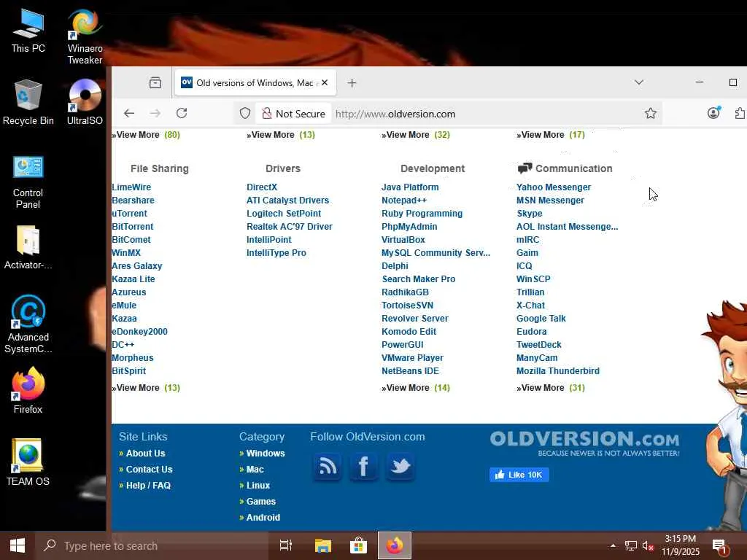Click the Communication heading speech bubble icon
This screenshot has width=747, height=560.
525,168
